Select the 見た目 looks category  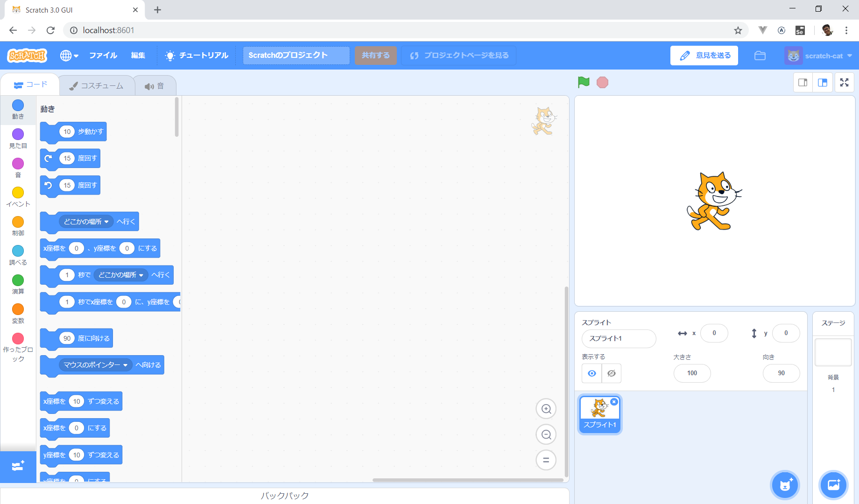click(x=18, y=139)
